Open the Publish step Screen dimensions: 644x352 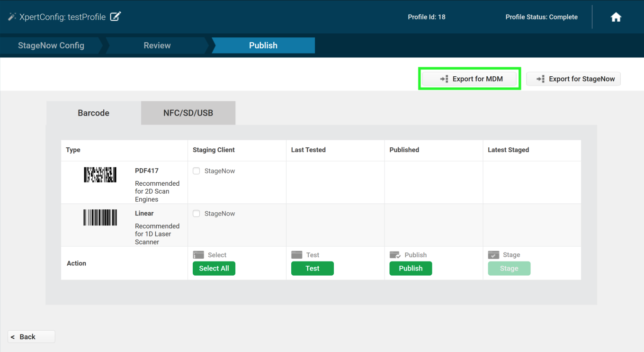[263, 45]
